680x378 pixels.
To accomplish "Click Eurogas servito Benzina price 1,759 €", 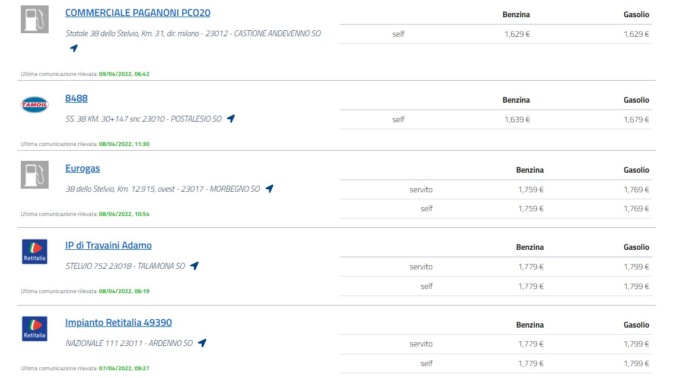I will 531,189.
